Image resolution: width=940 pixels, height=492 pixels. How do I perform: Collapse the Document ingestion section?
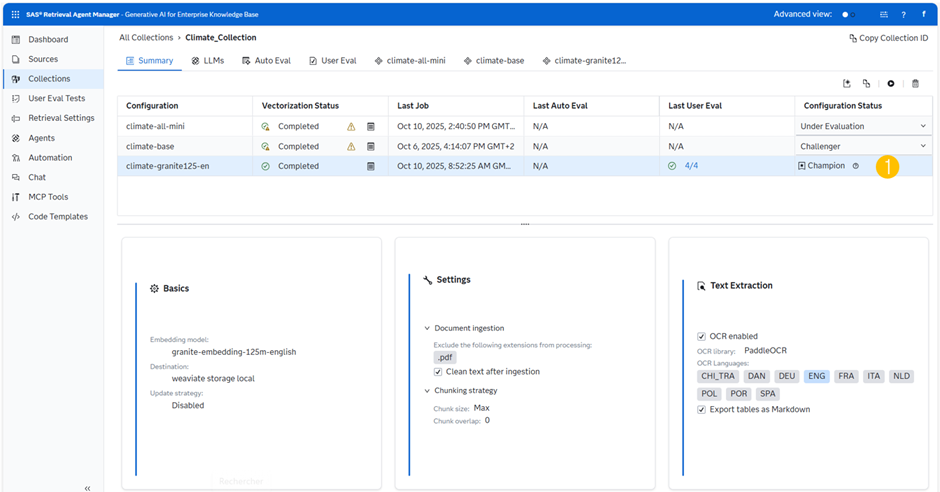pos(427,328)
